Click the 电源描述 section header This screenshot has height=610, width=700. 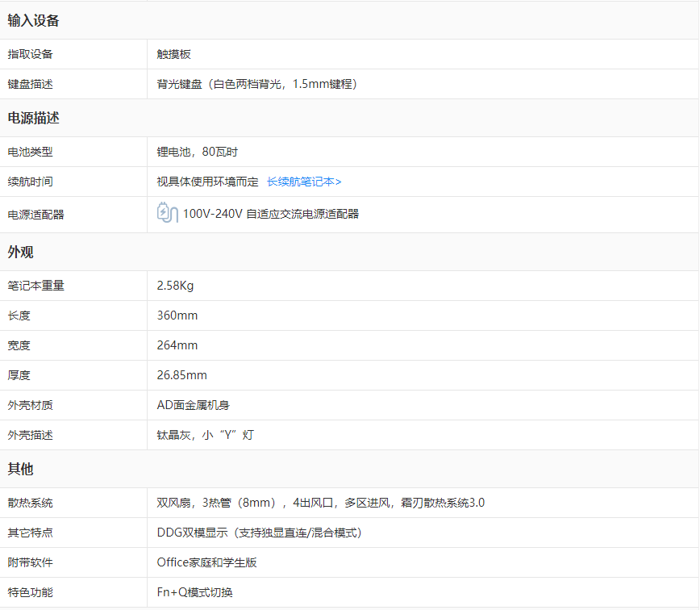tap(33, 118)
